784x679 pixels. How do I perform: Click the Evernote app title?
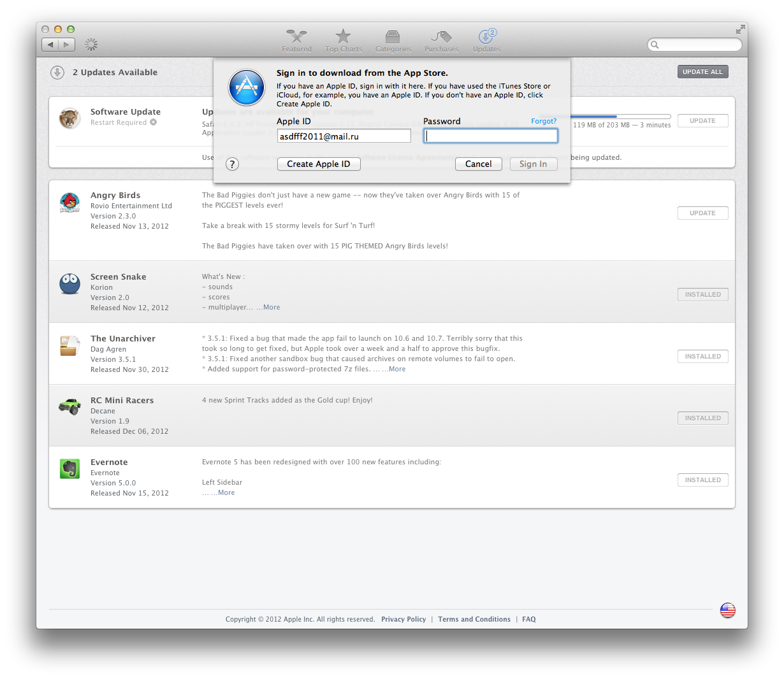pyautogui.click(x=109, y=462)
